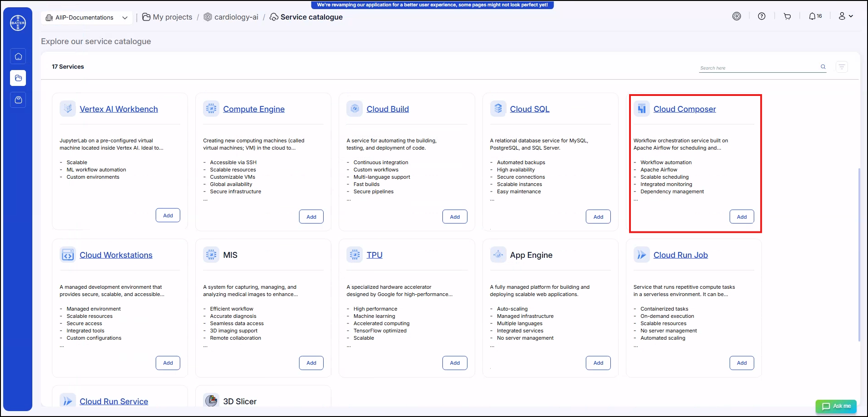Viewport: 868px width, 417px height.
Task: Go to cardiology-ai breadcrumb
Action: pos(236,17)
